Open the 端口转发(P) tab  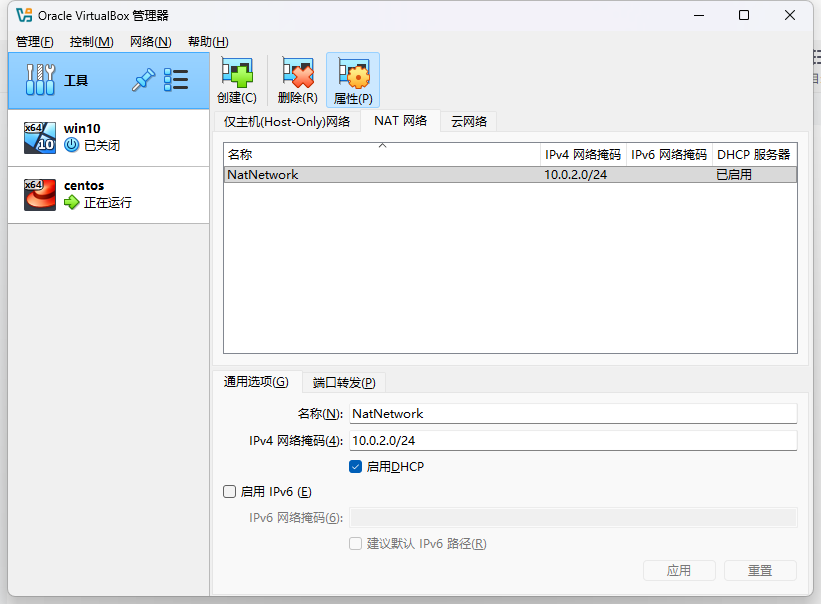[344, 383]
